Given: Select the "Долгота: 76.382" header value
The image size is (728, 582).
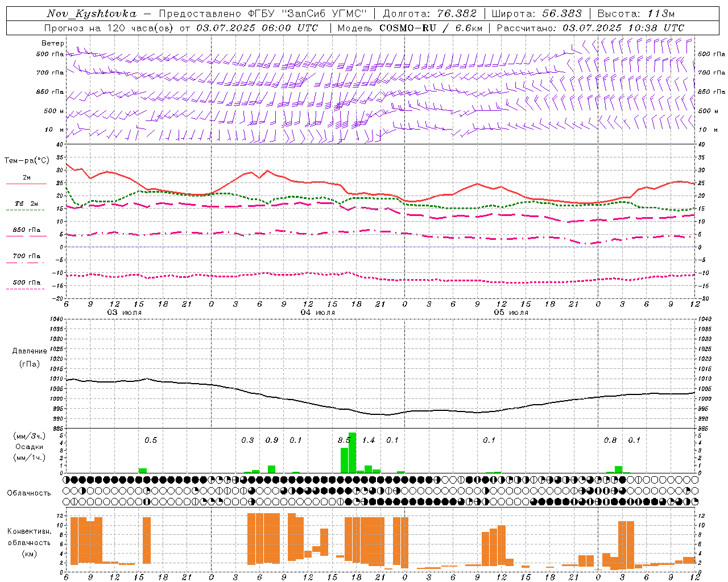Looking at the screenshot, I should click(429, 14).
